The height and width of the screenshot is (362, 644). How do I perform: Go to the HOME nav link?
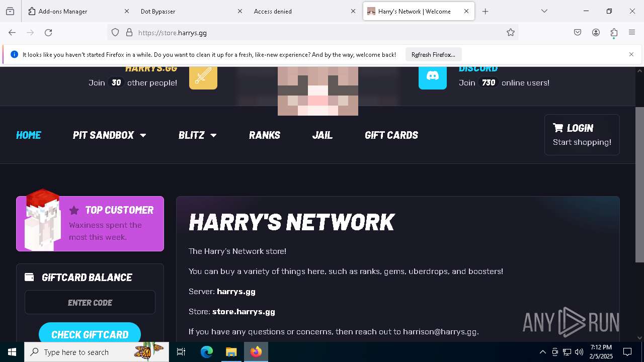29,135
